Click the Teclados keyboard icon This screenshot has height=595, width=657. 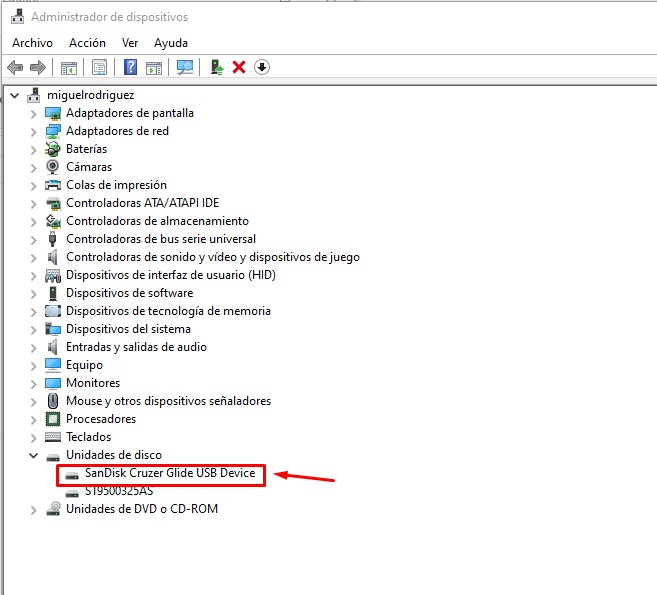[x=53, y=437]
